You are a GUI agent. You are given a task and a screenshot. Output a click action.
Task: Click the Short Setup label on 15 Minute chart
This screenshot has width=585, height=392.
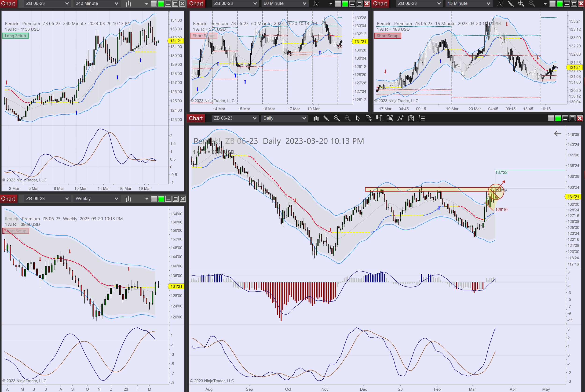[x=388, y=36]
